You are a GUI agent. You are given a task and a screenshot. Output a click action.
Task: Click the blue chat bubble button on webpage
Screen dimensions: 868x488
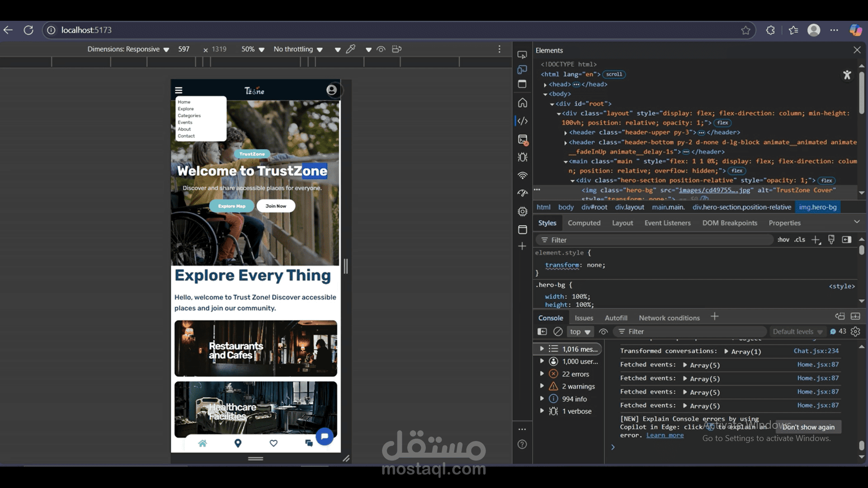click(325, 436)
